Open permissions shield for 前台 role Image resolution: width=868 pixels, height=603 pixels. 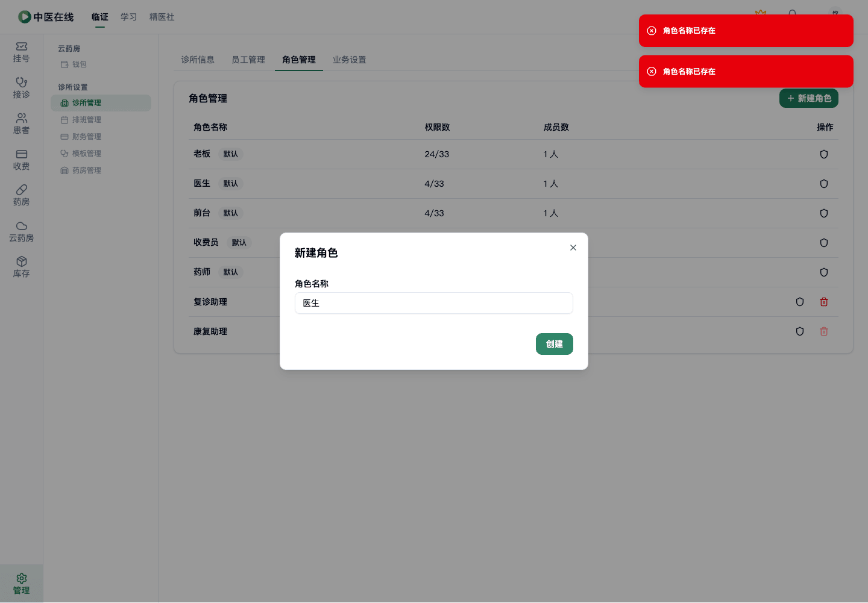[823, 213]
